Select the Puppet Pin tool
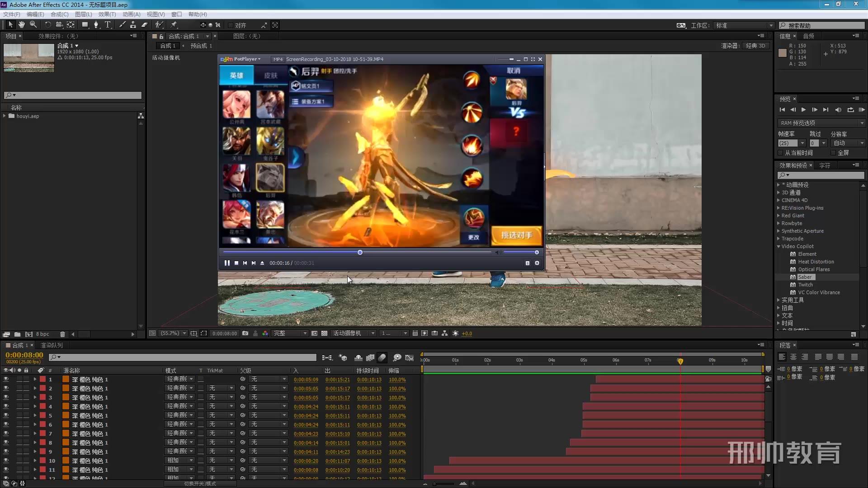The width and height of the screenshot is (868, 488). click(x=174, y=25)
